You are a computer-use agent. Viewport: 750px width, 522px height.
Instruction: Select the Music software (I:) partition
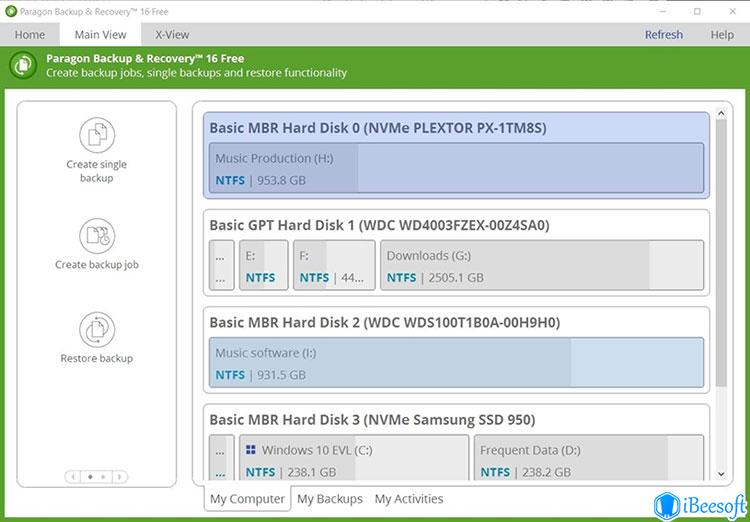coord(456,363)
